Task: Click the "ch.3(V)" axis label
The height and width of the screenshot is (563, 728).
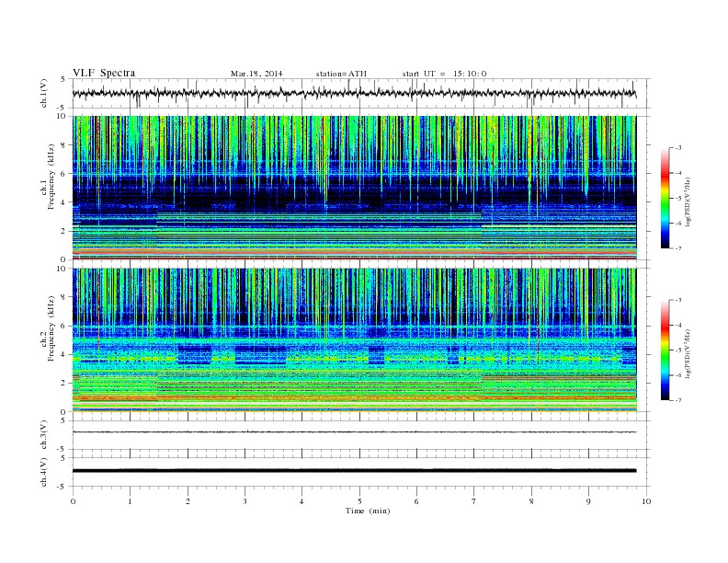Action: (x=43, y=435)
